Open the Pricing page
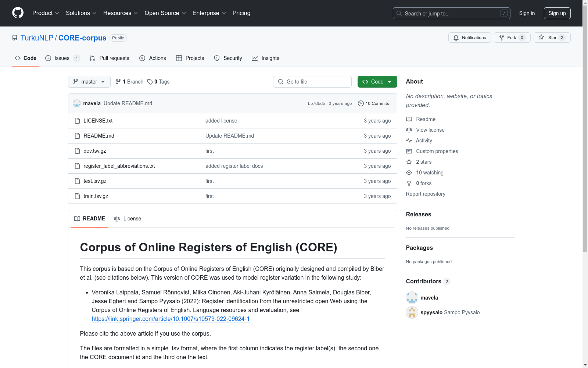 pyautogui.click(x=241, y=13)
